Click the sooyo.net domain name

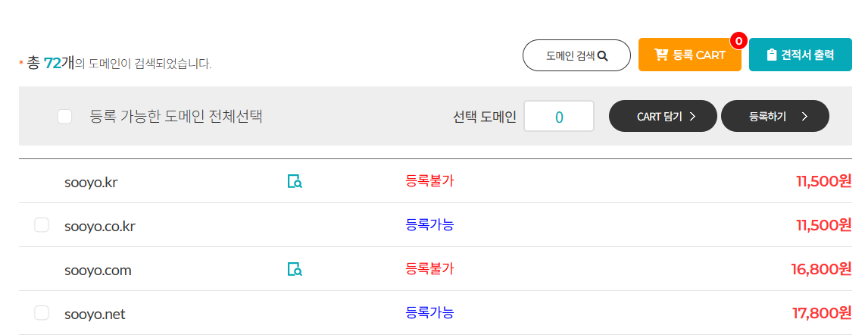95,314
